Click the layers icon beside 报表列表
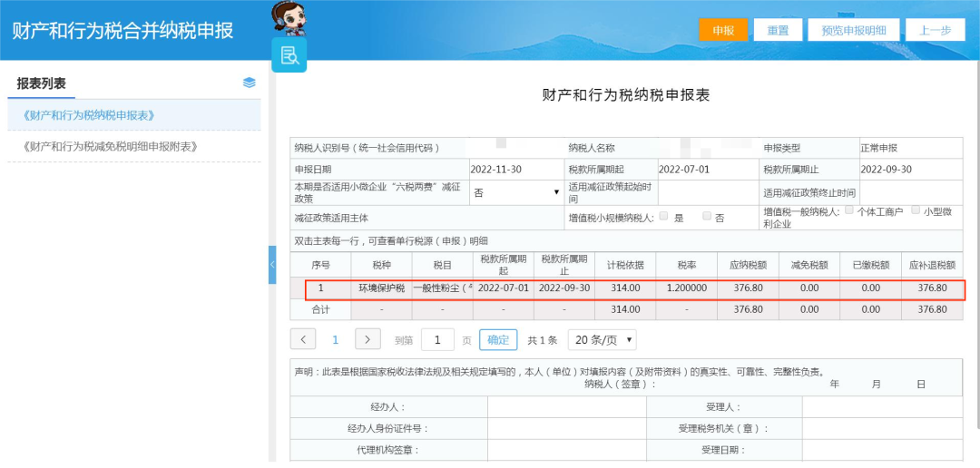Screen dimensions: 980x468 249,83
